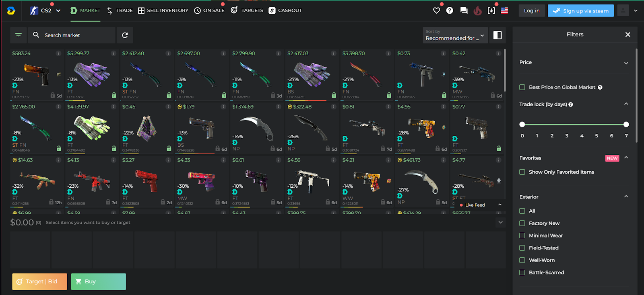Check the Well-Worn exterior
Image resolution: width=644 pixels, height=295 pixels.
coord(522,260)
